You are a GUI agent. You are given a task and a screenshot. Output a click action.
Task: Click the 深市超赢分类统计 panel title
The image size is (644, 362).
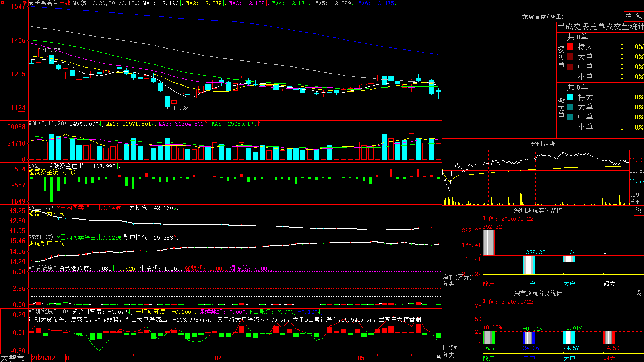[x=538, y=293]
